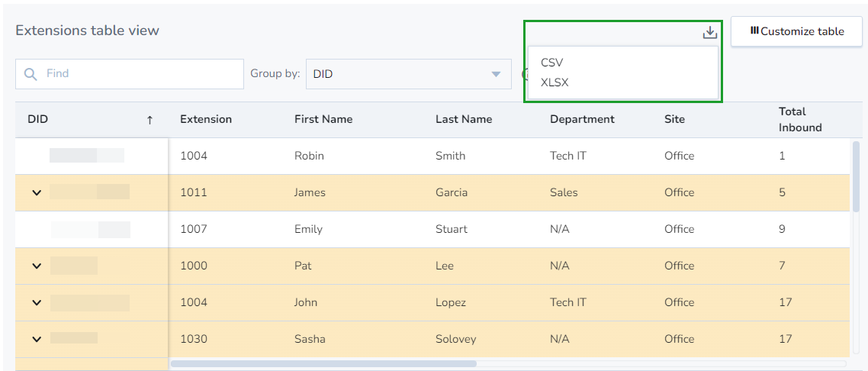The image size is (868, 371).
Task: Click the horizontal table scrollbar
Action: [324, 364]
